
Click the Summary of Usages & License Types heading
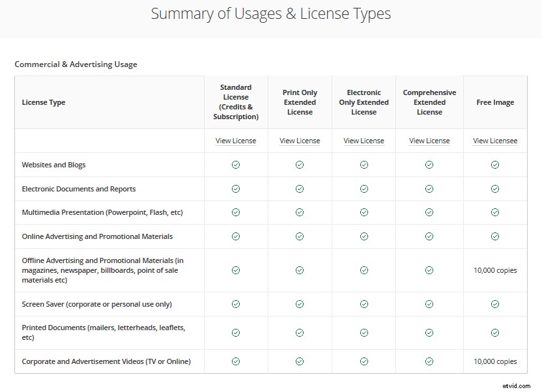click(x=271, y=14)
